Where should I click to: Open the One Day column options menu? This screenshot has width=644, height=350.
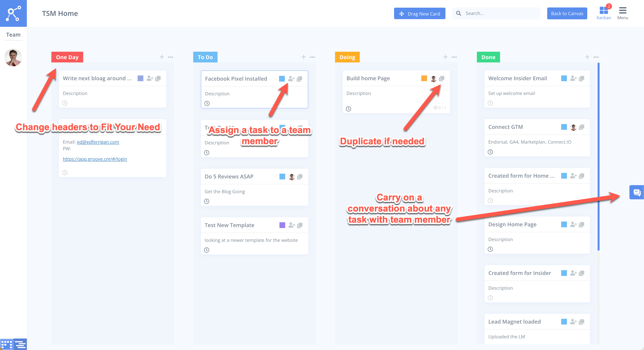[171, 57]
